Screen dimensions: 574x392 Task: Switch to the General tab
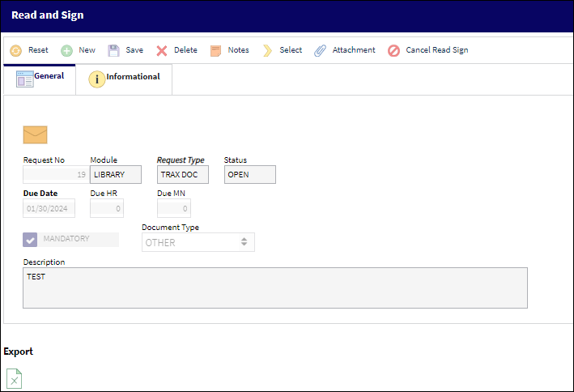pyautogui.click(x=40, y=79)
